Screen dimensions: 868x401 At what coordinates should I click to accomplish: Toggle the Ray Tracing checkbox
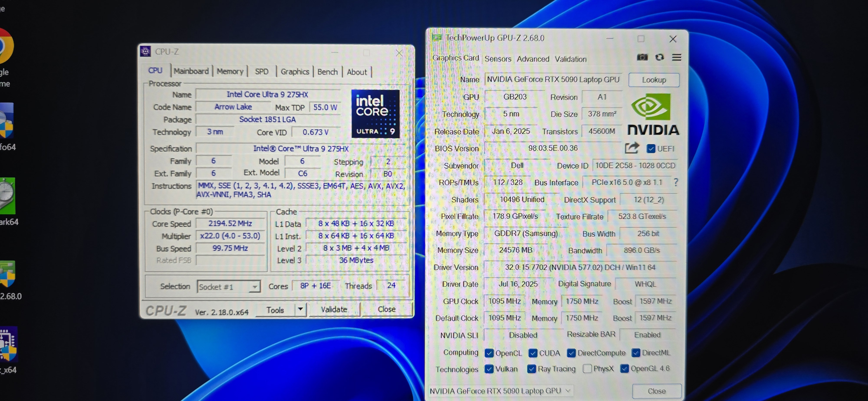[x=531, y=369]
